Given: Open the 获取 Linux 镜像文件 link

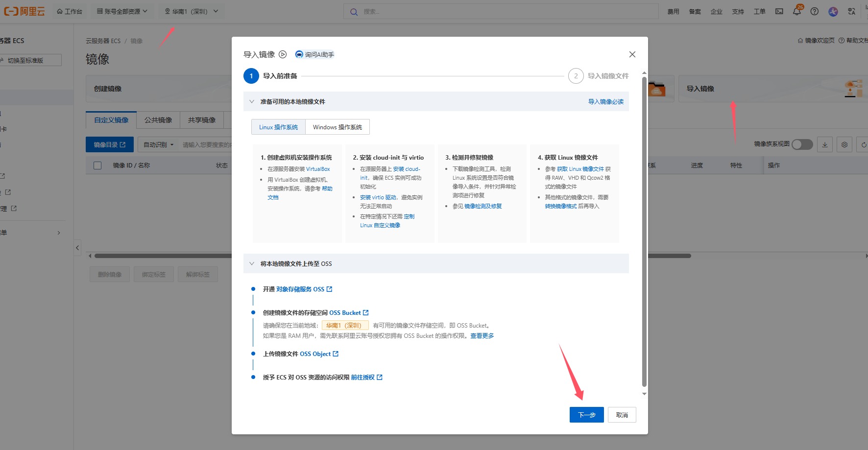Looking at the screenshot, I should 580,169.
